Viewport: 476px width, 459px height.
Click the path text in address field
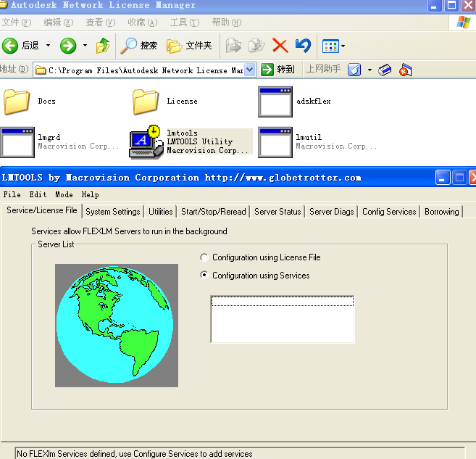click(146, 70)
